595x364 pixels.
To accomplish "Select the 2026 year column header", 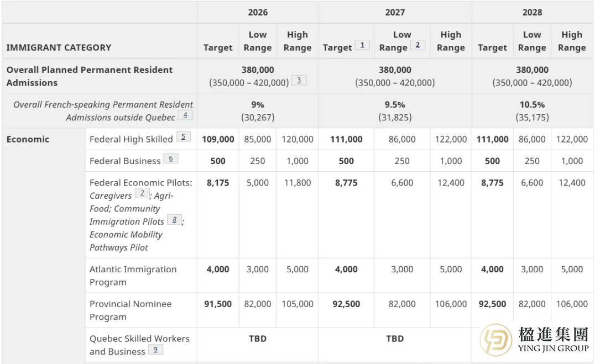I will 258,12.
